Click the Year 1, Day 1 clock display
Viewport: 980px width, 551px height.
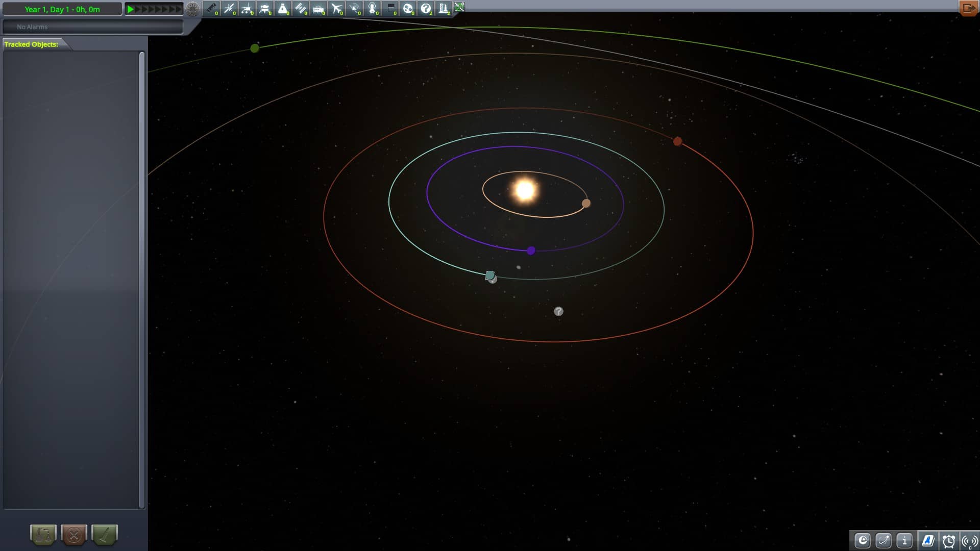(62, 9)
